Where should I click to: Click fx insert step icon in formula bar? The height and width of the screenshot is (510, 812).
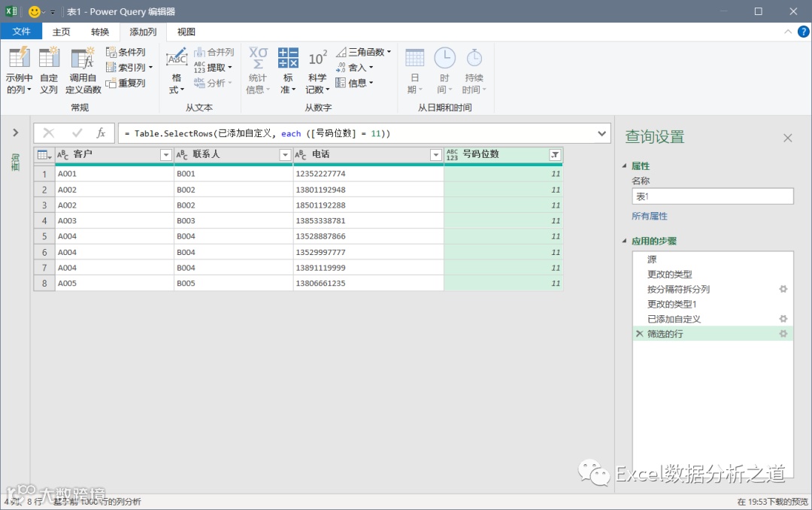pyautogui.click(x=101, y=133)
